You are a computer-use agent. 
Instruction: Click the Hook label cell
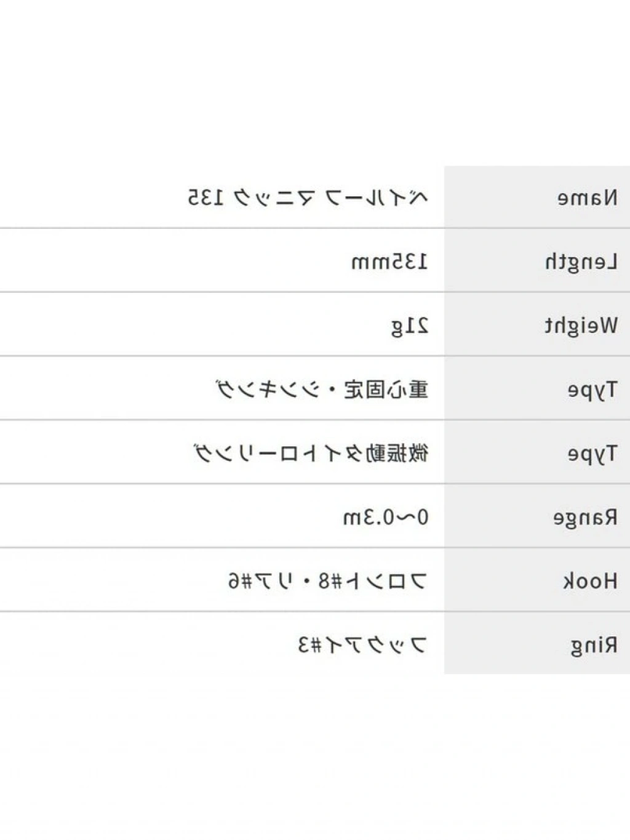click(x=589, y=582)
